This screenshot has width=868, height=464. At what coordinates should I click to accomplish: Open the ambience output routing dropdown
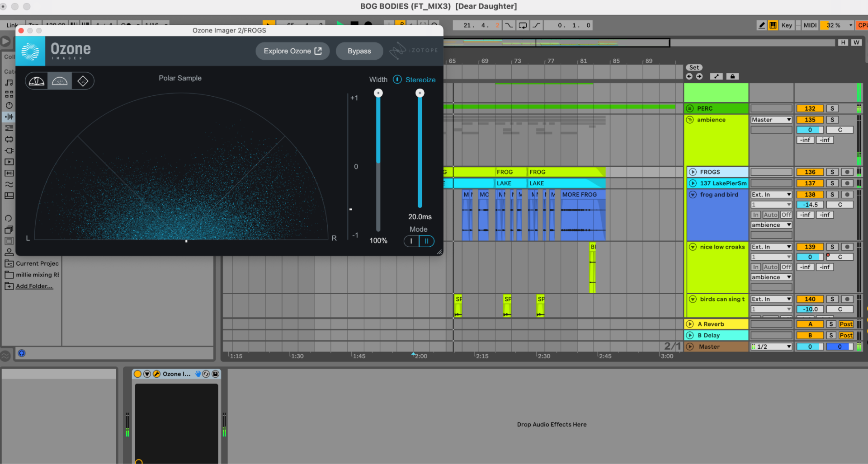pos(771,119)
